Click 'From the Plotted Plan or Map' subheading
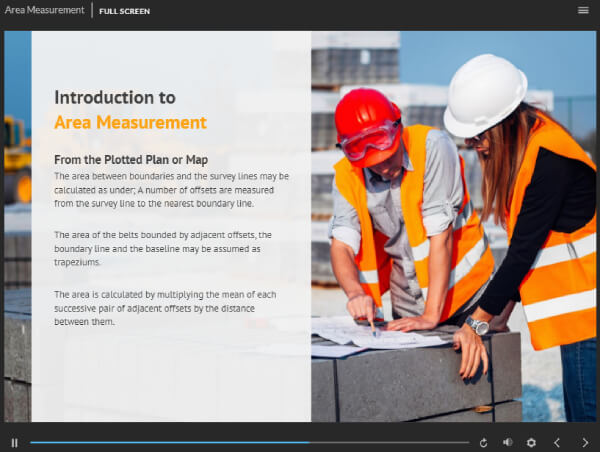 pyautogui.click(x=130, y=159)
